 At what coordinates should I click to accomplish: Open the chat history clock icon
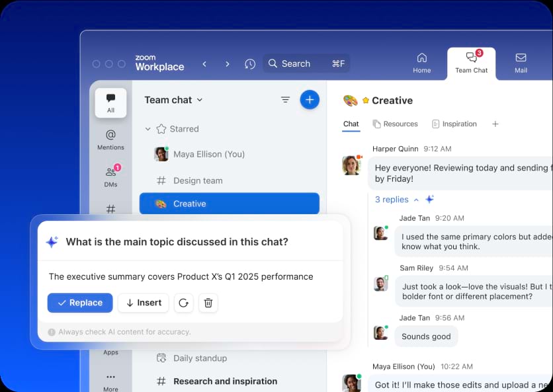pos(249,63)
